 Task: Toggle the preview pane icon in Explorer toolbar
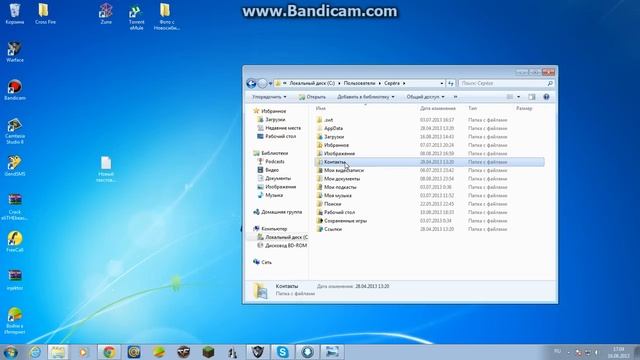pos(531,97)
